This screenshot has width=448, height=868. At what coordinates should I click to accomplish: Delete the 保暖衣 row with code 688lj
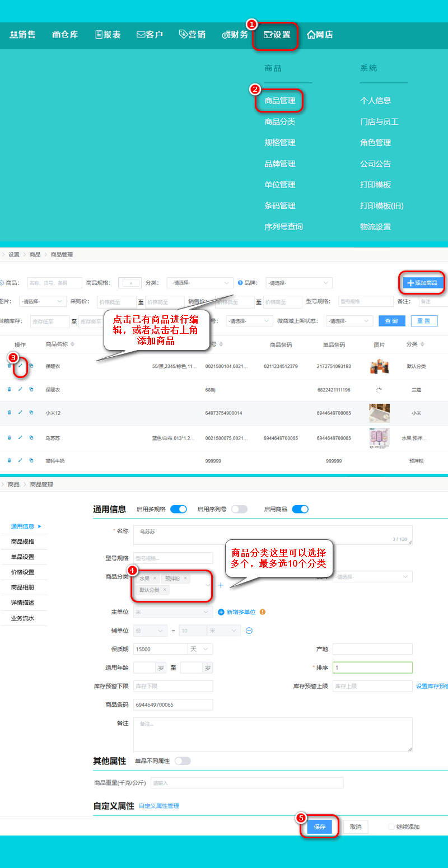[x=9, y=389]
